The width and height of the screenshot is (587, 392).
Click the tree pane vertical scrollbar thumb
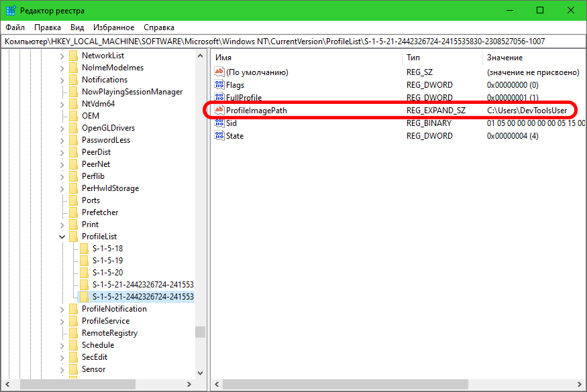pyautogui.click(x=201, y=332)
